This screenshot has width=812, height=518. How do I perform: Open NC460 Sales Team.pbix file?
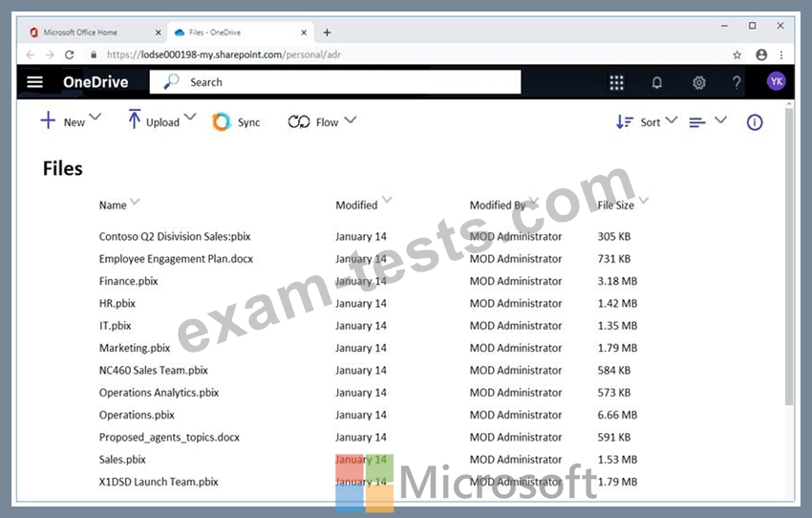[x=153, y=371]
